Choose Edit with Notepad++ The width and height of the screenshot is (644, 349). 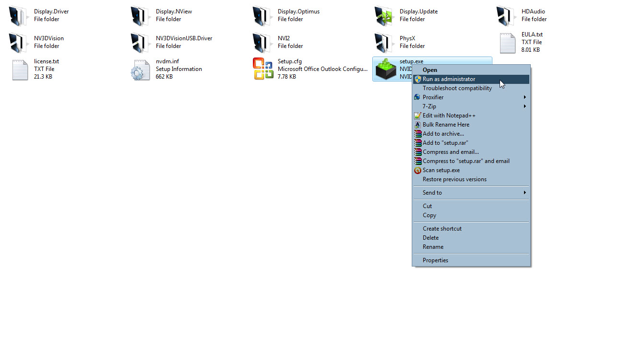[471, 116]
